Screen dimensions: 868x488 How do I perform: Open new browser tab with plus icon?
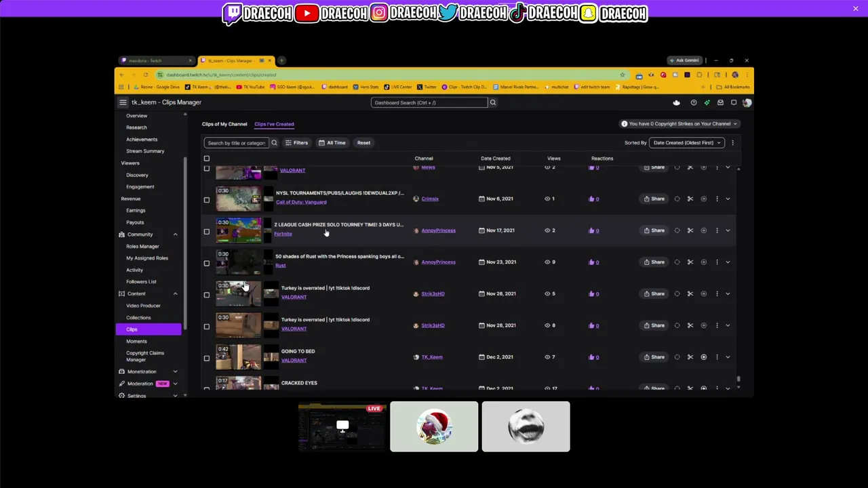point(281,60)
